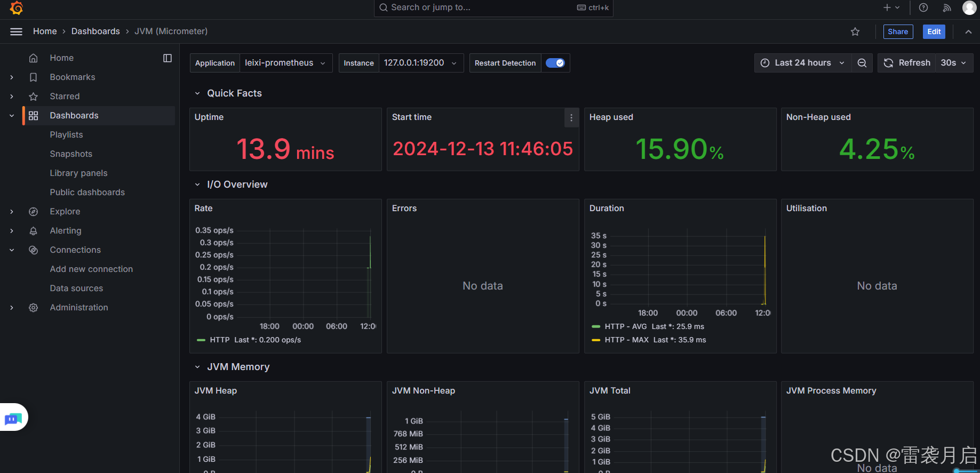Open Start time panel three-dot menu
Screen dimensions: 980x473
tap(571, 118)
